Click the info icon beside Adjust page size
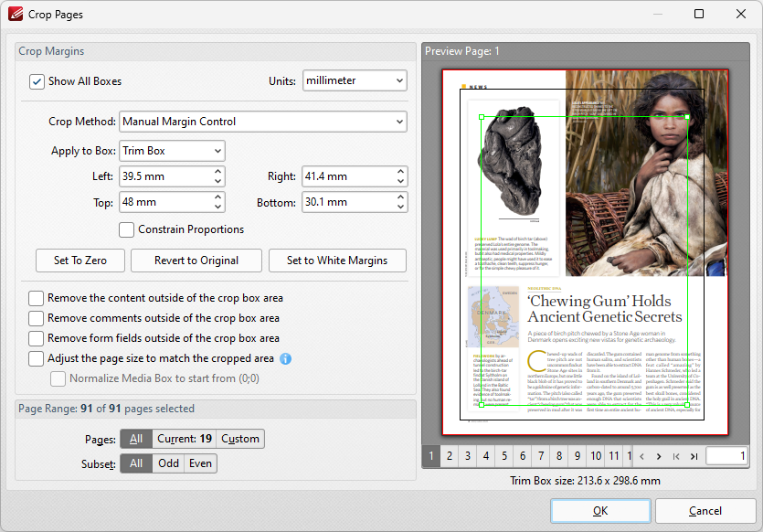Screen dimensions: 763x532 pos(286,358)
